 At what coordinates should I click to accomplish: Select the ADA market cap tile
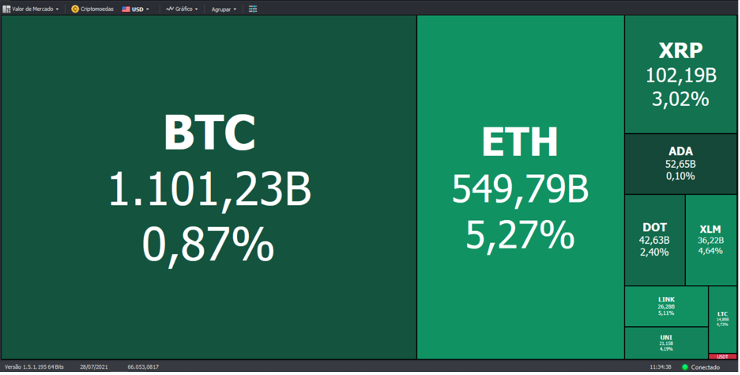pyautogui.click(x=681, y=164)
